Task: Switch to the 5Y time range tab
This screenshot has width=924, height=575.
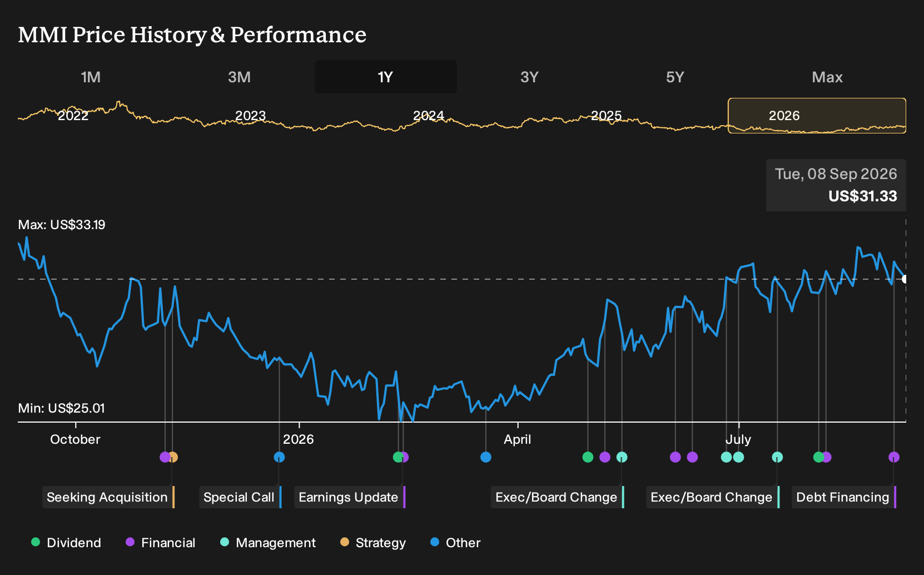Action: pyautogui.click(x=675, y=77)
